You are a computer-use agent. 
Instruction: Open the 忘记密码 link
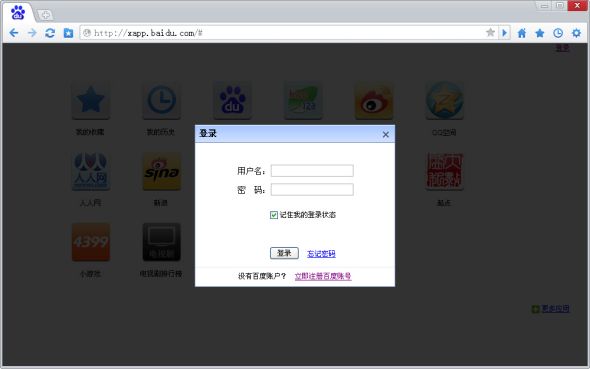[321, 254]
